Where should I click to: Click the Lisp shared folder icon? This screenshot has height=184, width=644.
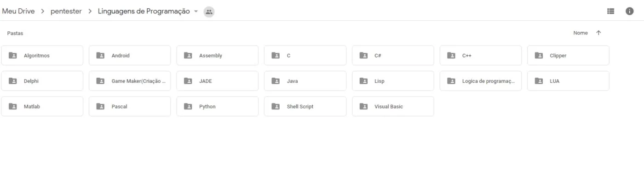point(363,81)
